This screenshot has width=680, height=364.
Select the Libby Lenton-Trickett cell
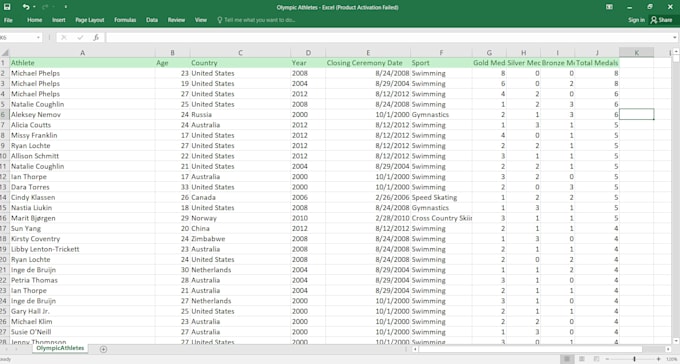pyautogui.click(x=82, y=249)
